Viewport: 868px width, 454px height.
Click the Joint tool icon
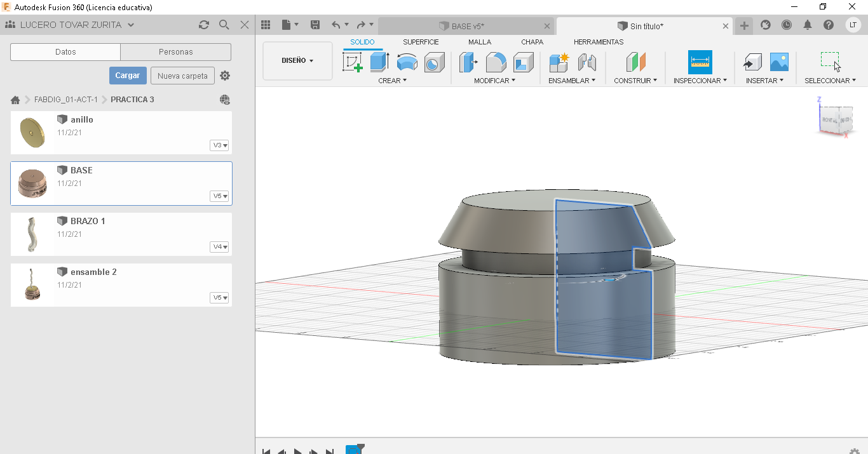click(x=587, y=62)
